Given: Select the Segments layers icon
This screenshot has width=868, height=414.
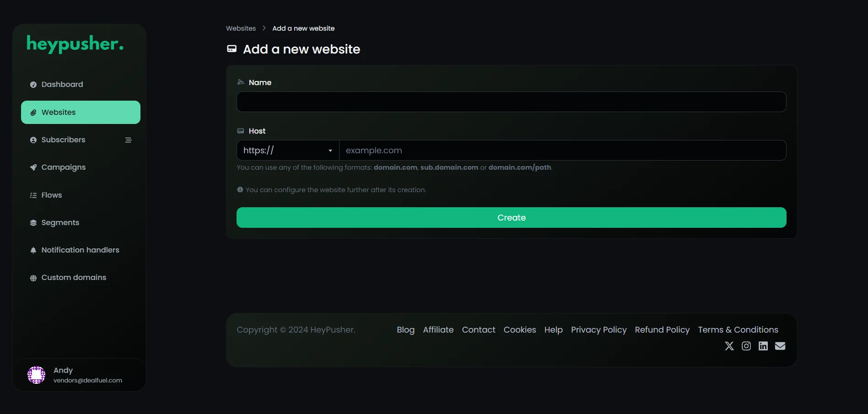Looking at the screenshot, I should 32,222.
